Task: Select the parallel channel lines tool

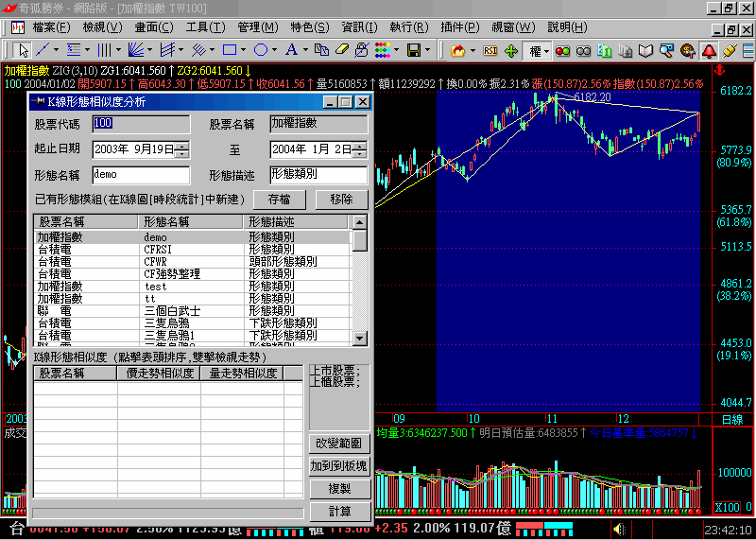Action: click(x=167, y=50)
